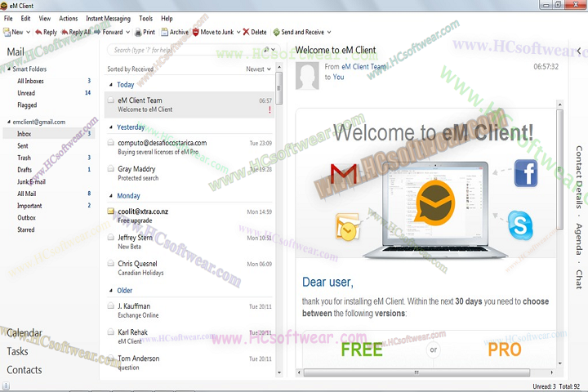
Task: Click the You recipient link
Action: click(338, 78)
